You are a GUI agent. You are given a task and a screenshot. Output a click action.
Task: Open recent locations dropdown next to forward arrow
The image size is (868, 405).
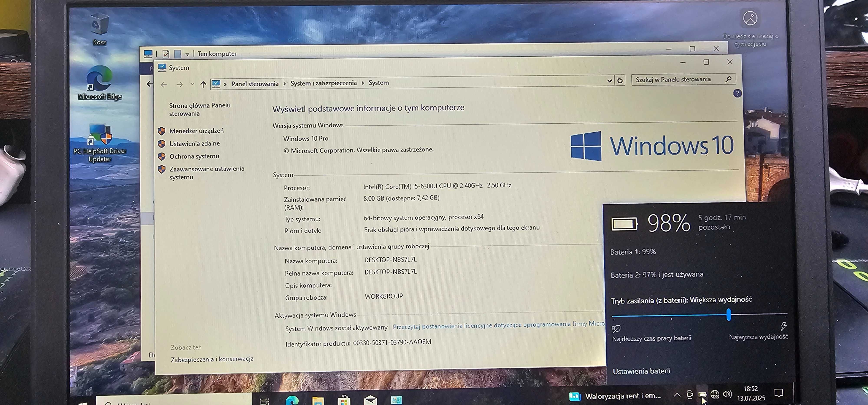(192, 84)
